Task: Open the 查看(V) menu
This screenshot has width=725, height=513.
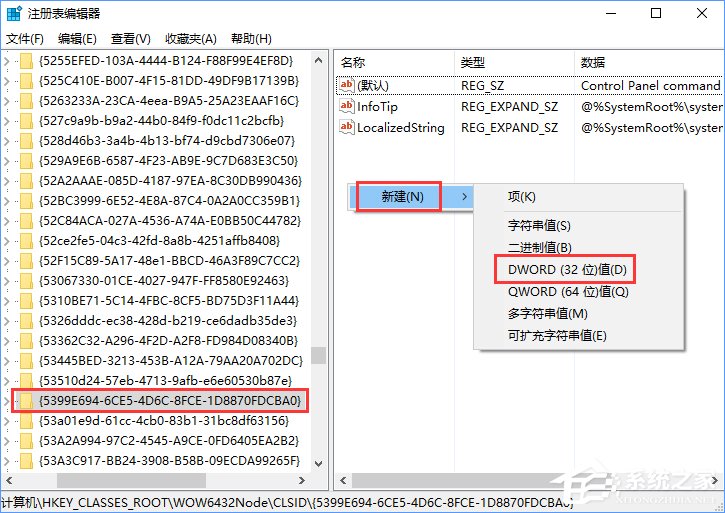Action: 131,39
